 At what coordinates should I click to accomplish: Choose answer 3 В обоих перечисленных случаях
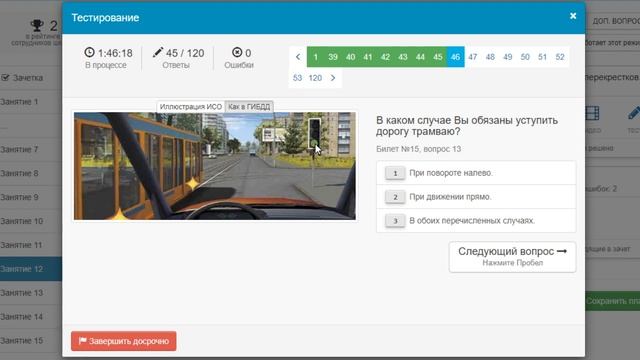point(476,220)
